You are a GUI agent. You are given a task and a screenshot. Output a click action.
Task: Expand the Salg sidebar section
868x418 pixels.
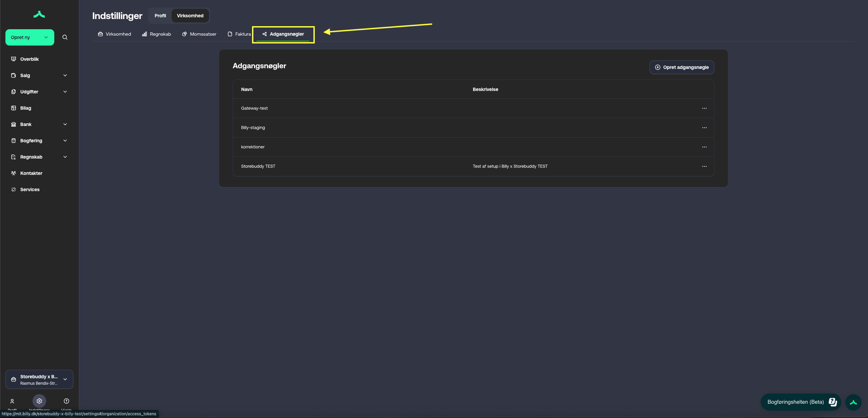[x=39, y=75]
